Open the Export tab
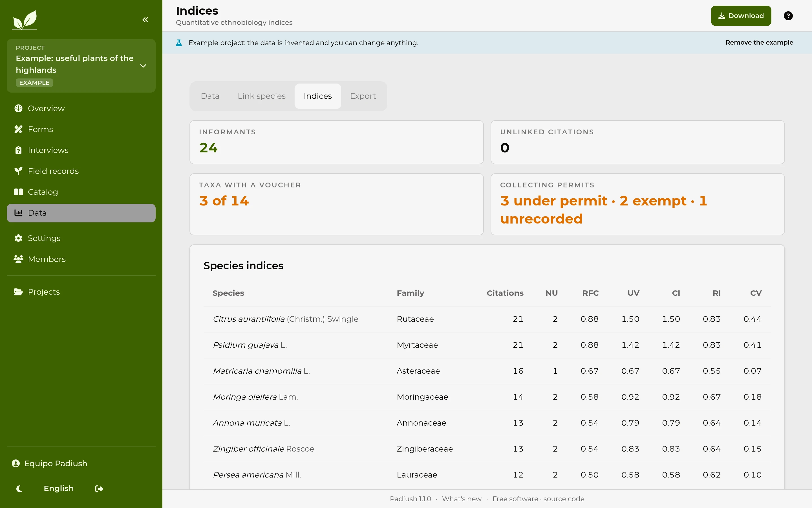812x508 pixels. pyautogui.click(x=363, y=96)
